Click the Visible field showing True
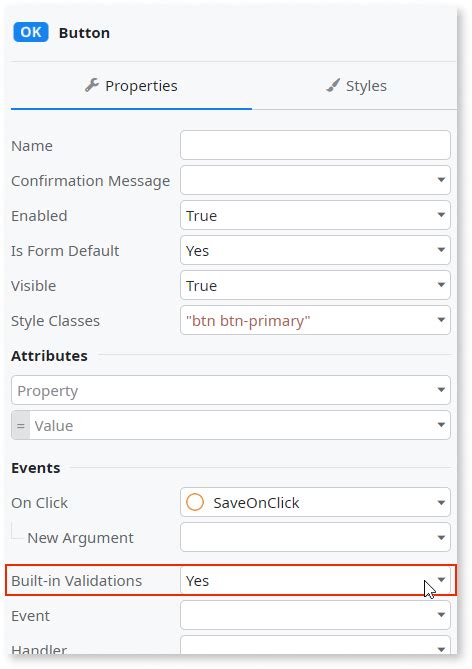Screen dimensions: 472x669 315,285
